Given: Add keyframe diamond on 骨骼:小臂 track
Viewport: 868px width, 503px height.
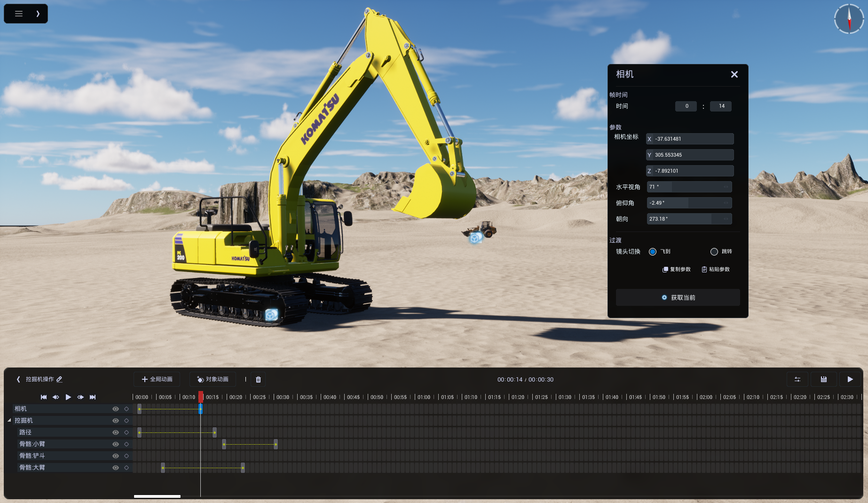Looking at the screenshot, I should tap(126, 444).
